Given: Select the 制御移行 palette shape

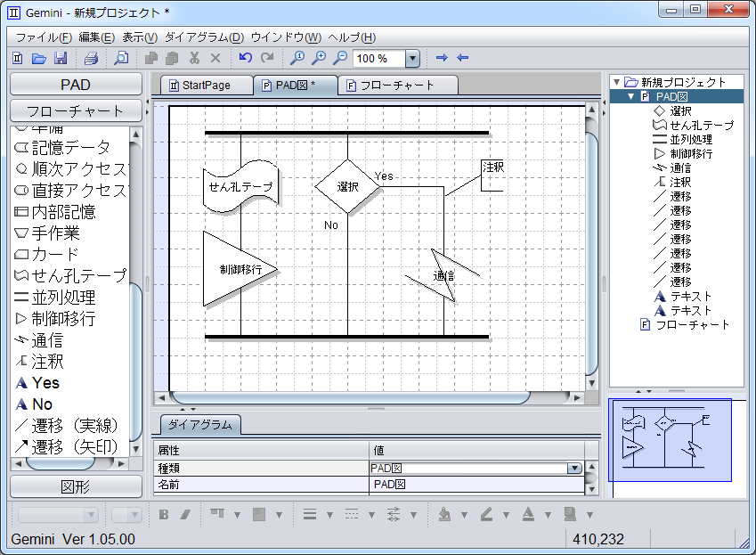Looking at the screenshot, I should [x=55, y=319].
